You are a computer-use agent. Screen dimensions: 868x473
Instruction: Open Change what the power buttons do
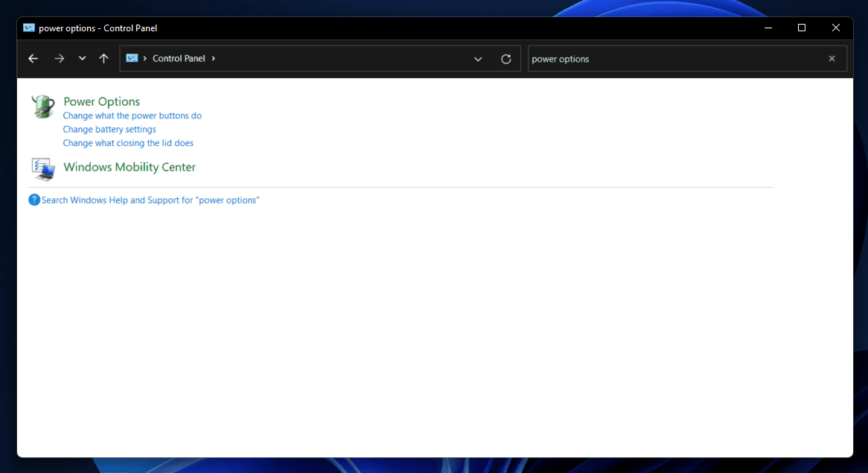(133, 115)
